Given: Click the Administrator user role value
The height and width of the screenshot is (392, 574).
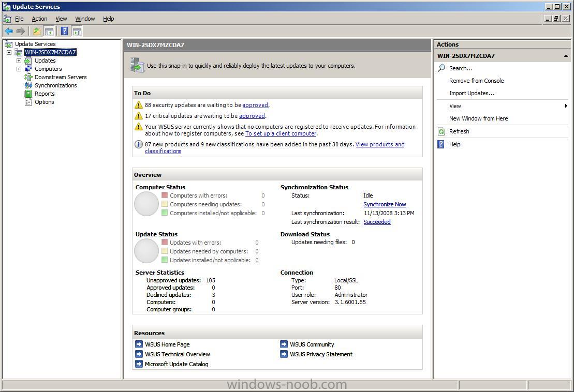Looking at the screenshot, I should pyautogui.click(x=351, y=295).
